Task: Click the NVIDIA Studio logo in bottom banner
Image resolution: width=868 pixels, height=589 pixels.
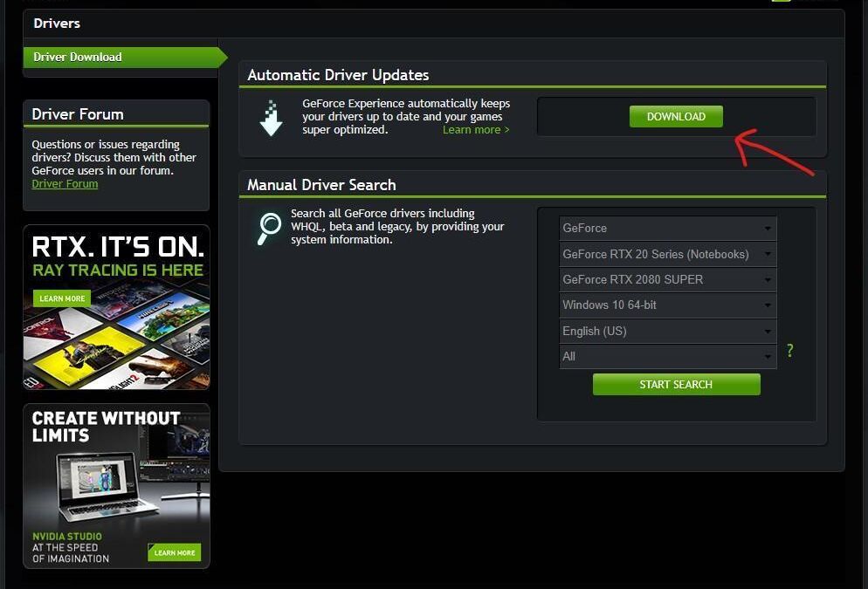Action: pos(68,538)
